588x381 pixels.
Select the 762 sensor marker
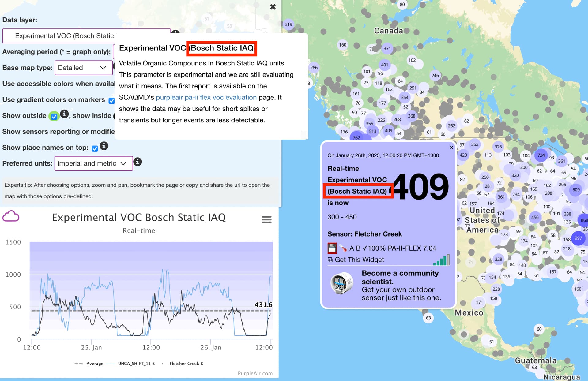356,137
